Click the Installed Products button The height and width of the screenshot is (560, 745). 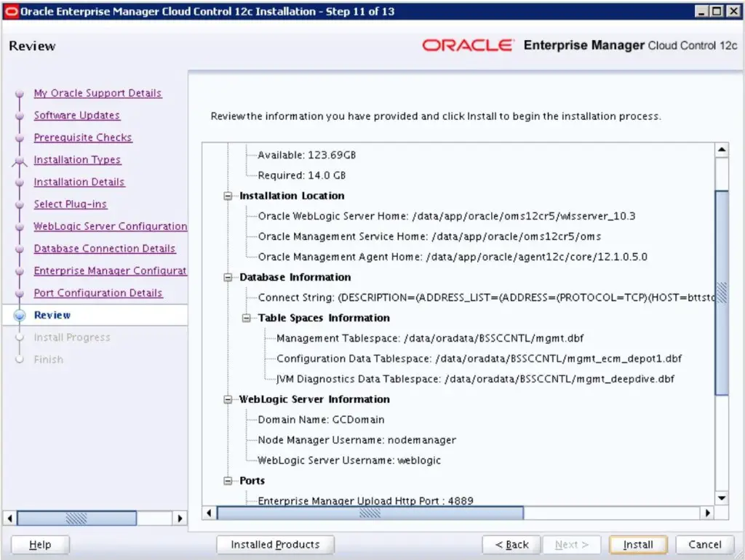(274, 544)
